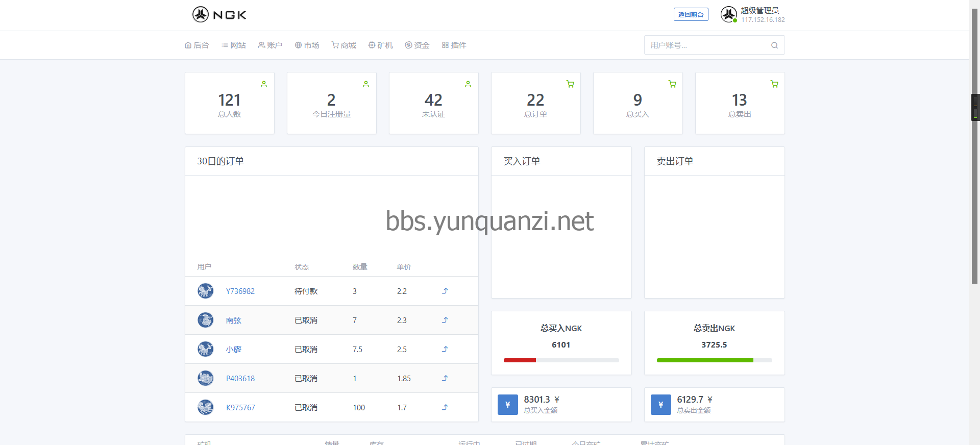Click the search magnifier icon
This screenshot has width=980, height=445.
coord(774,45)
